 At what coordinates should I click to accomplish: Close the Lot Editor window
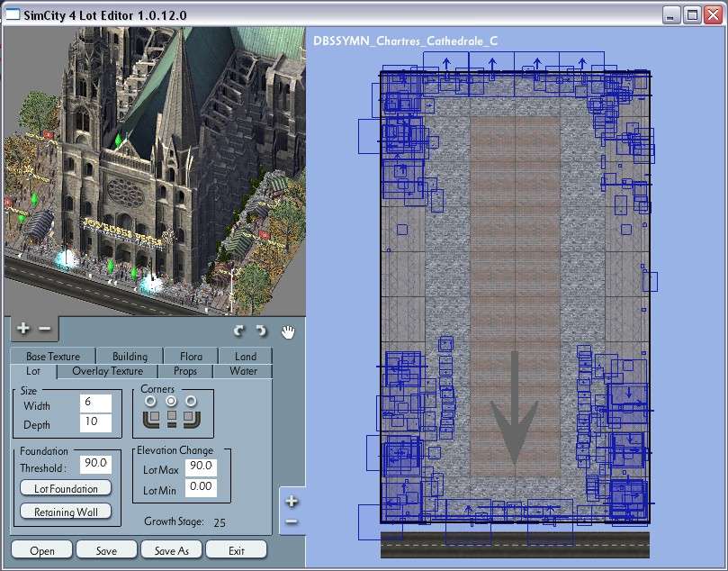coord(713,15)
